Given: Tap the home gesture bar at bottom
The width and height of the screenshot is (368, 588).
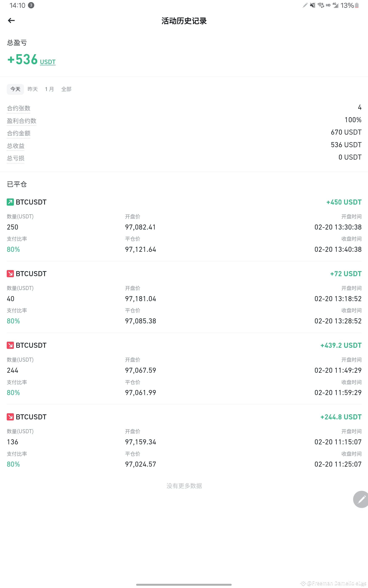Looking at the screenshot, I should tap(184, 584).
